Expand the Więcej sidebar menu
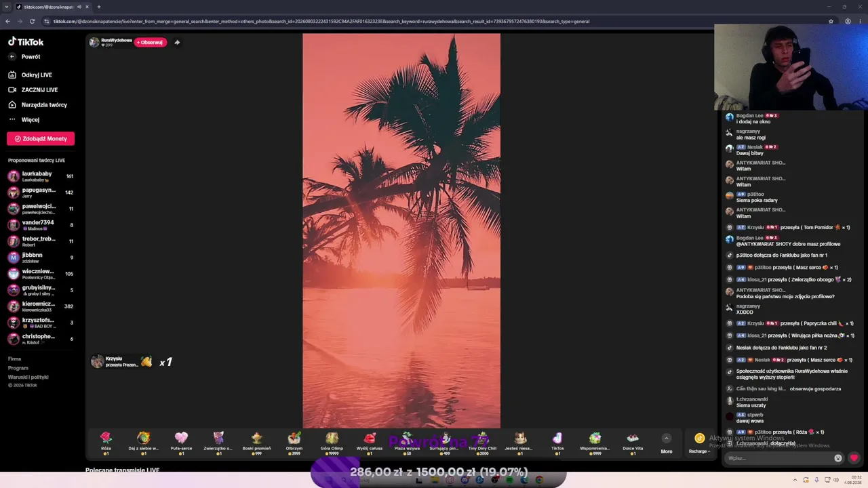This screenshot has width=868, height=488. (x=24, y=120)
